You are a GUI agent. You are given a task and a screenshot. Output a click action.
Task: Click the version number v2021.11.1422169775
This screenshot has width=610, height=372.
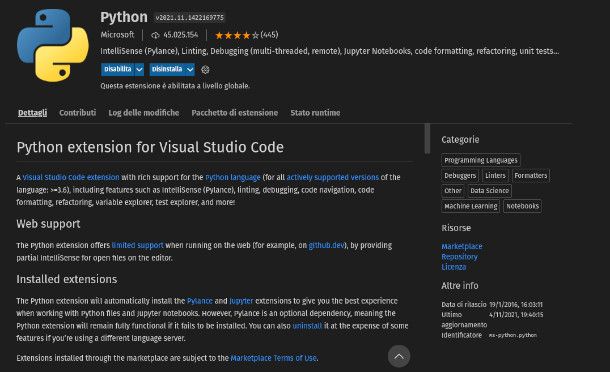point(189,18)
